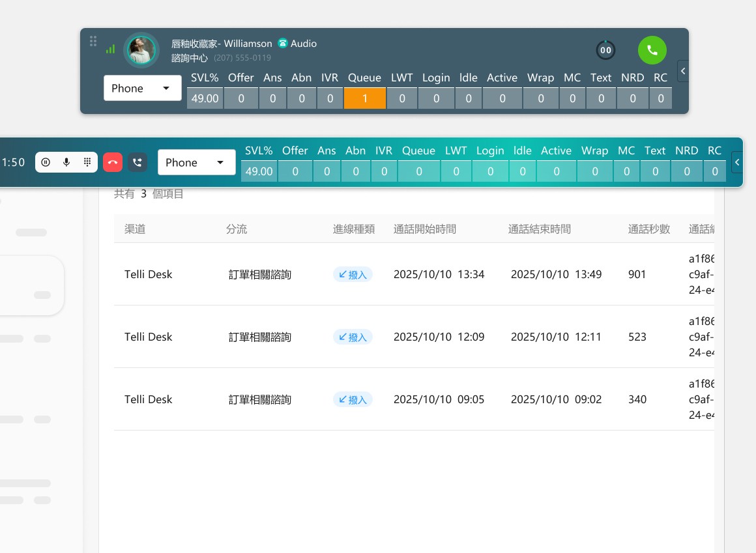Image resolution: width=756 pixels, height=553 pixels.
Task: Click the green signal strength icon
Action: 110,49
